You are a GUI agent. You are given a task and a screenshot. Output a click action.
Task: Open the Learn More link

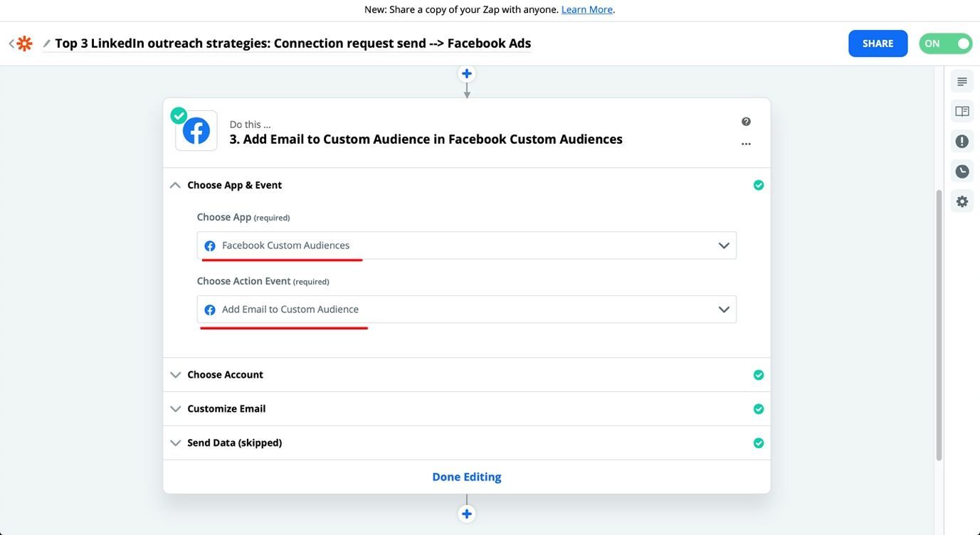point(587,9)
